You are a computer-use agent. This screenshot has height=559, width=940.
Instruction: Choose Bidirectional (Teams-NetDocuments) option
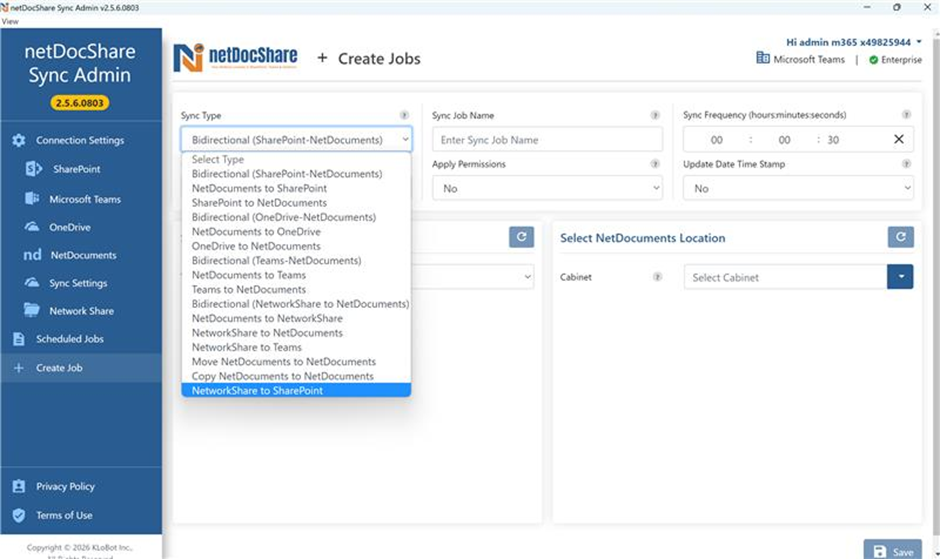(296, 260)
